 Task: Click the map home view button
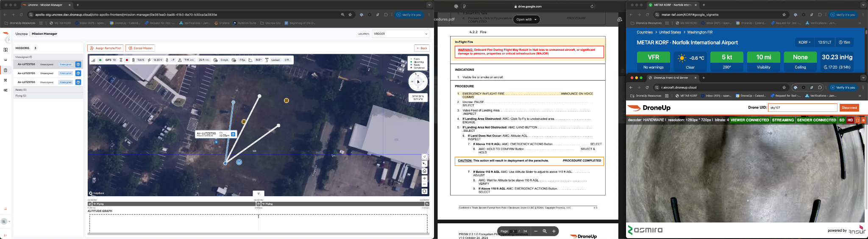[424, 171]
